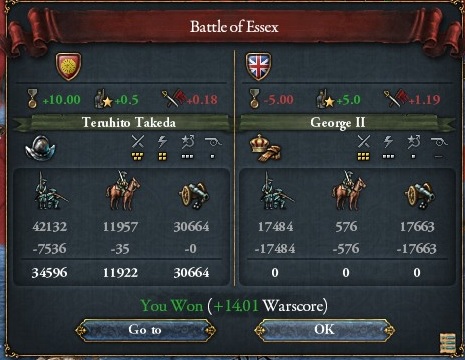Click the British cavalry unit icon
Viewport: 465px width, 360px height.
tap(348, 191)
